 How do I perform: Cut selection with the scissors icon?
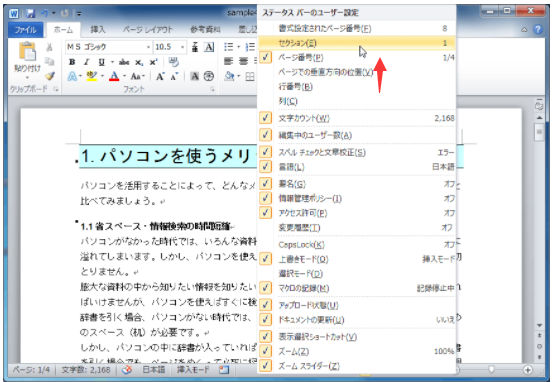click(49, 47)
